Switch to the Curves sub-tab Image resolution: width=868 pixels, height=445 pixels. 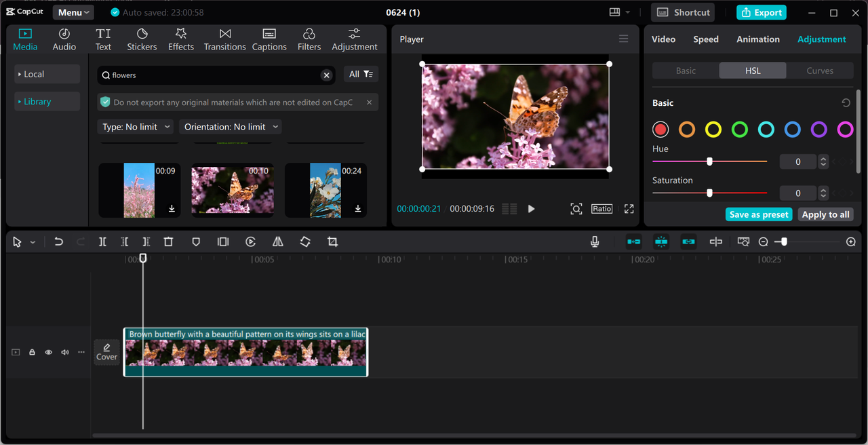pyautogui.click(x=819, y=71)
